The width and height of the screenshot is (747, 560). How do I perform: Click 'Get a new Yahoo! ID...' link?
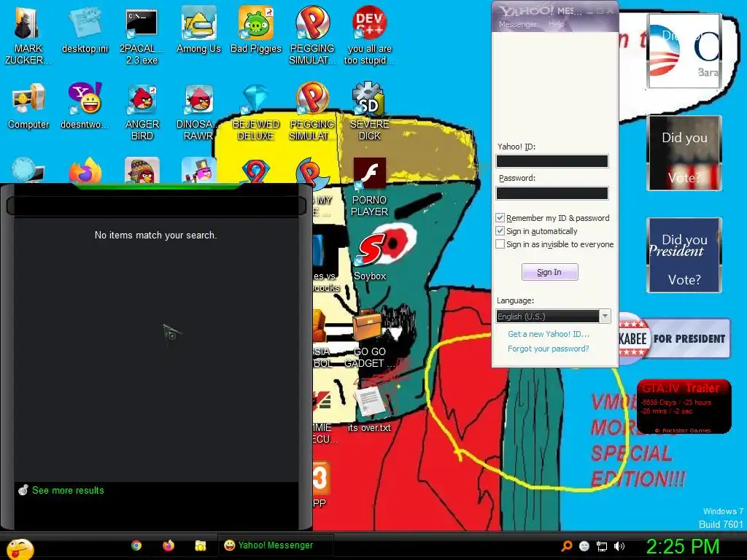(549, 334)
